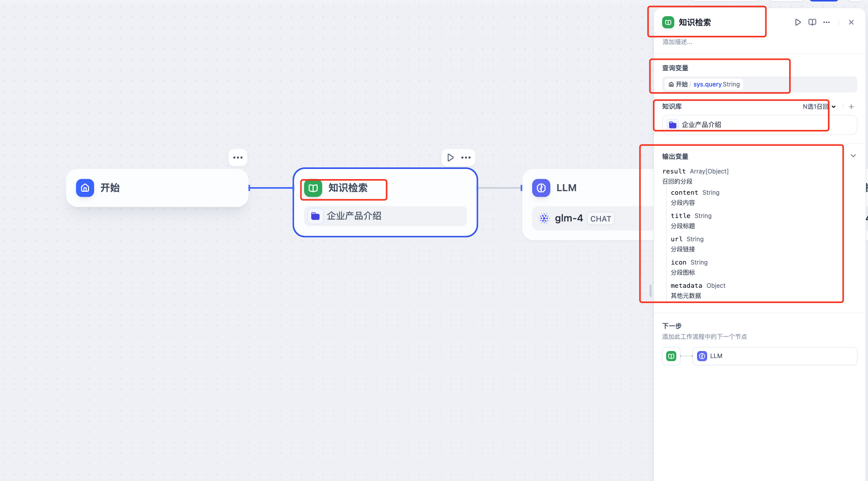Close the knowledge retrieval panel
This screenshot has height=481, width=868.
pos(851,22)
